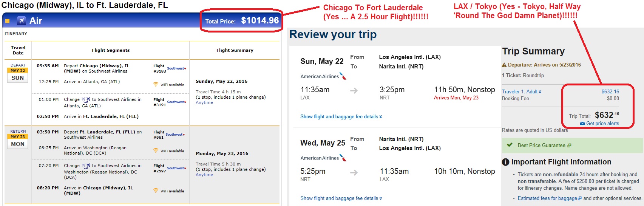Click the info icon beside Important Flight Information
Screen dimensions: 644x206
[506, 162]
